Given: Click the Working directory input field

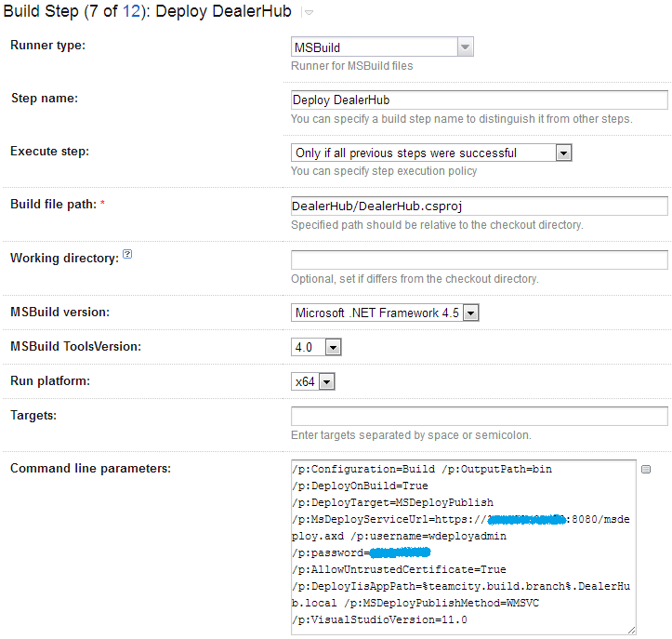Looking at the screenshot, I should tap(480, 260).
